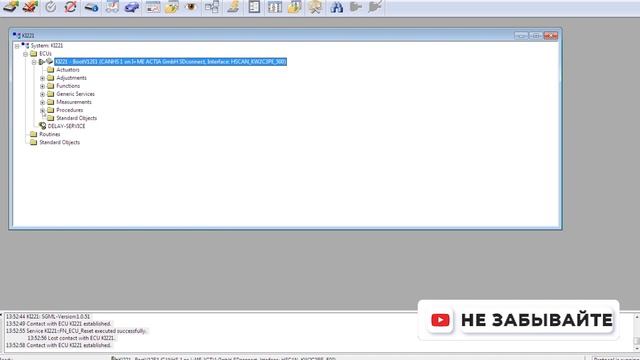Viewport: 640px width, 360px height.
Task: Click the close-system icon with red X
Action: (30, 7)
